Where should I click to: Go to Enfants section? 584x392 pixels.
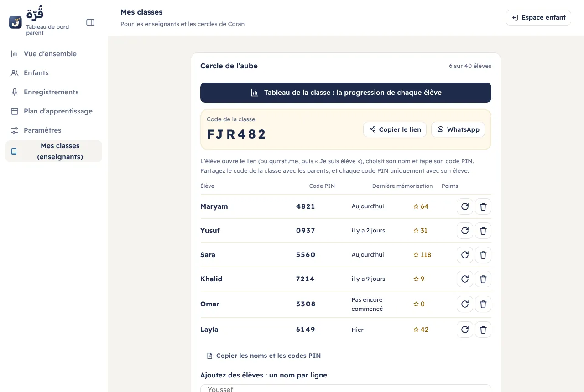[54, 73]
